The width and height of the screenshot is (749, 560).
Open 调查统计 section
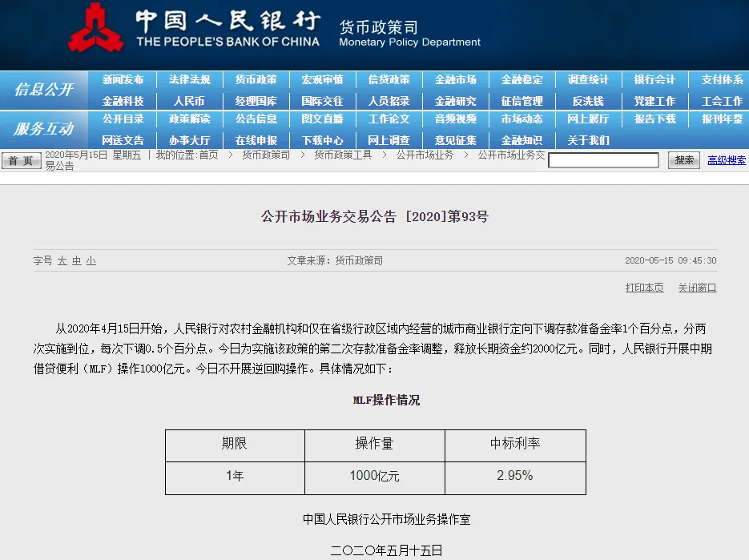[588, 80]
